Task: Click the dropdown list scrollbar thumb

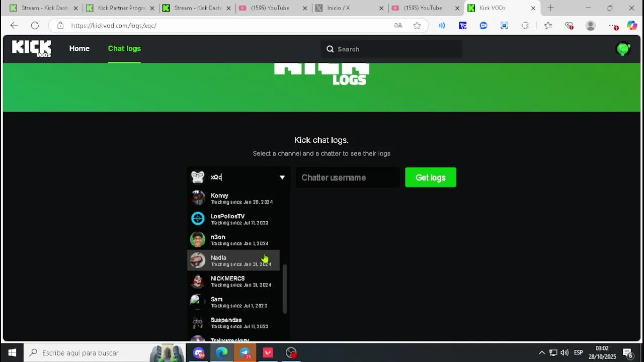Action: click(x=285, y=290)
